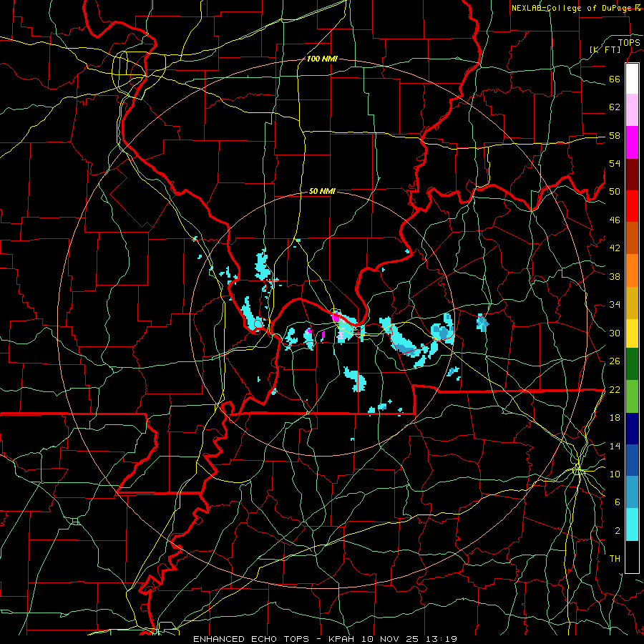Click the '38' legend value
Screen dimensions: 644x644
click(615, 276)
